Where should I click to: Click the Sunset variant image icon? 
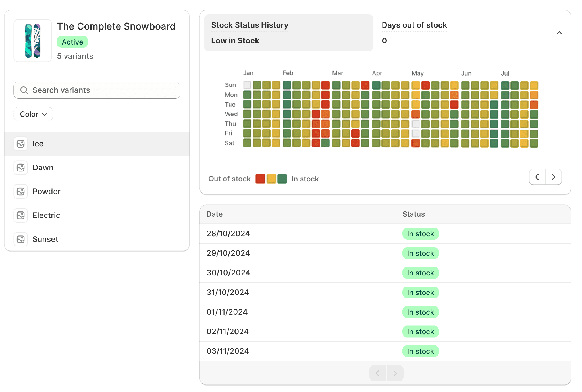[x=21, y=239]
